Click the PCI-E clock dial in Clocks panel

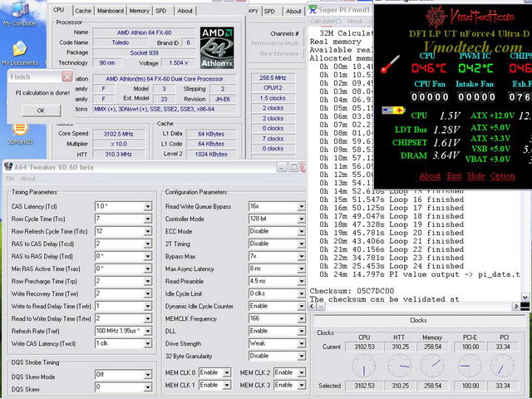[470, 367]
